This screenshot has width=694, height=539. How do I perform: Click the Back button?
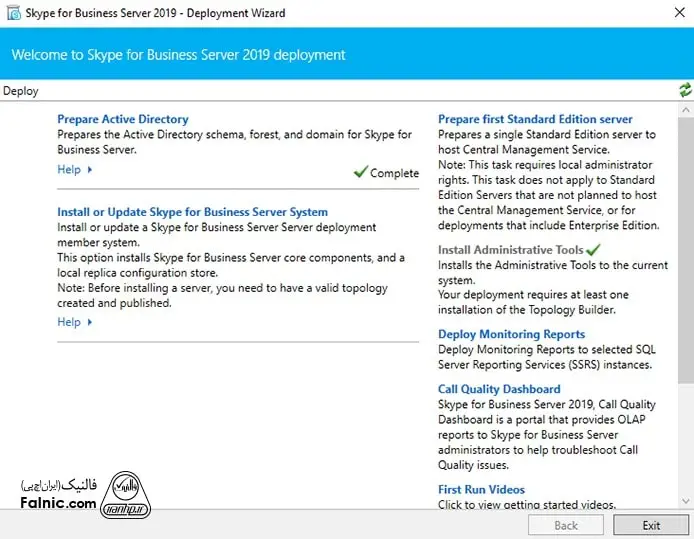566,525
